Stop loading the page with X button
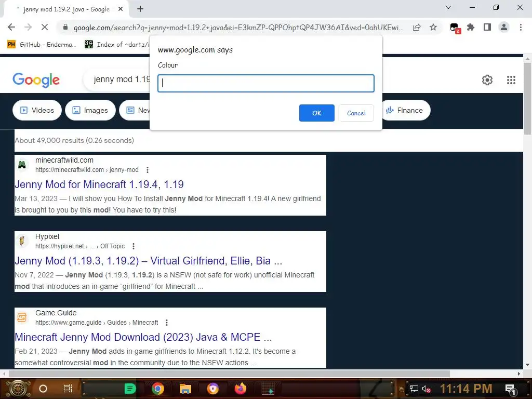Screen dimensions: 532x399 click(x=45, y=27)
